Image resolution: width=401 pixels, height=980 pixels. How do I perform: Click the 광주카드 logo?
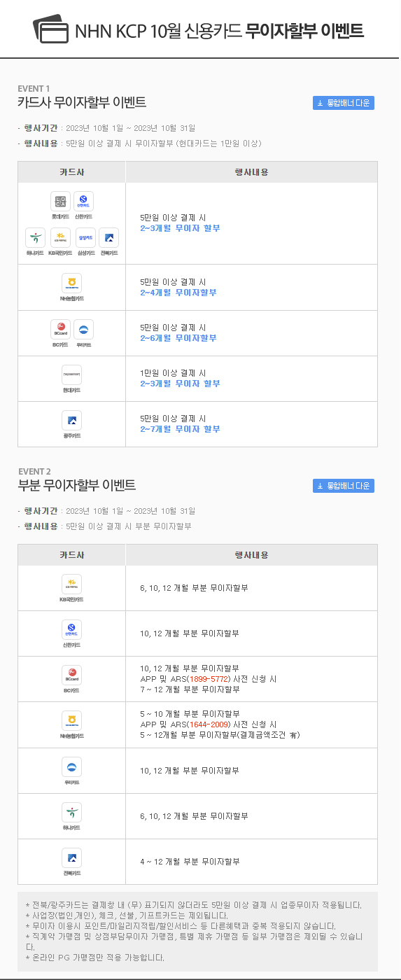[x=71, y=421]
